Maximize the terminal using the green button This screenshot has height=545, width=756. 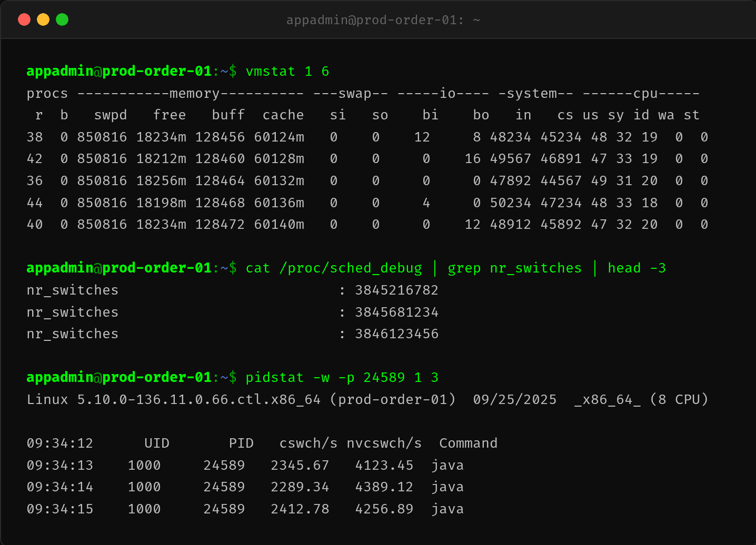coord(62,19)
